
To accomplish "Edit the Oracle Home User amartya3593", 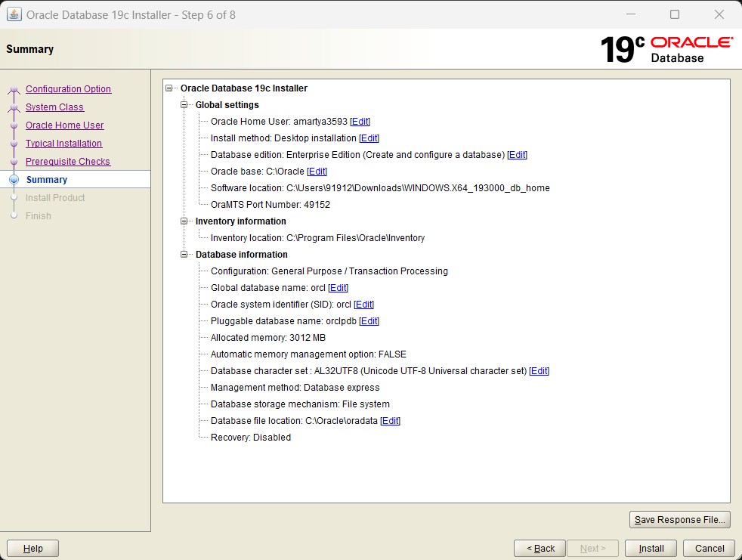I will [x=360, y=122].
